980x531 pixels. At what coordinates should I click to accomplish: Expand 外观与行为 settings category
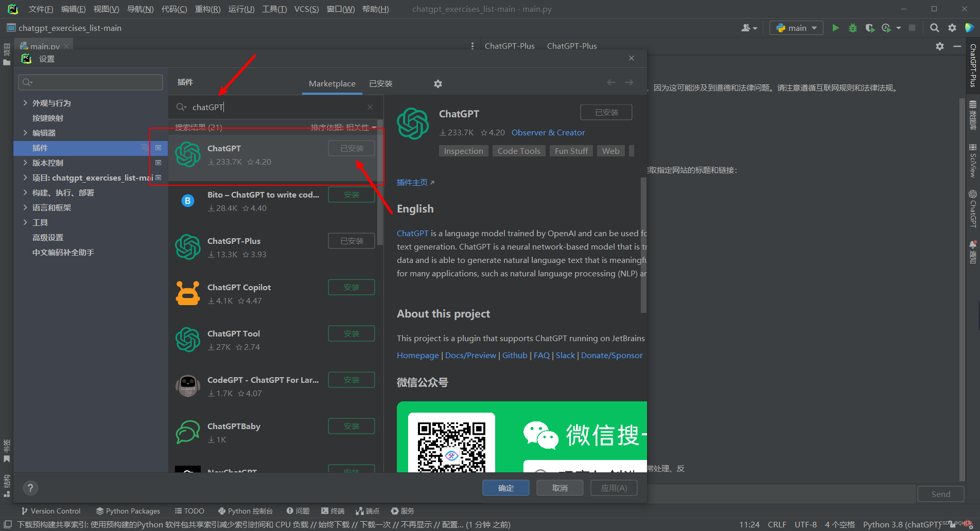(25, 103)
